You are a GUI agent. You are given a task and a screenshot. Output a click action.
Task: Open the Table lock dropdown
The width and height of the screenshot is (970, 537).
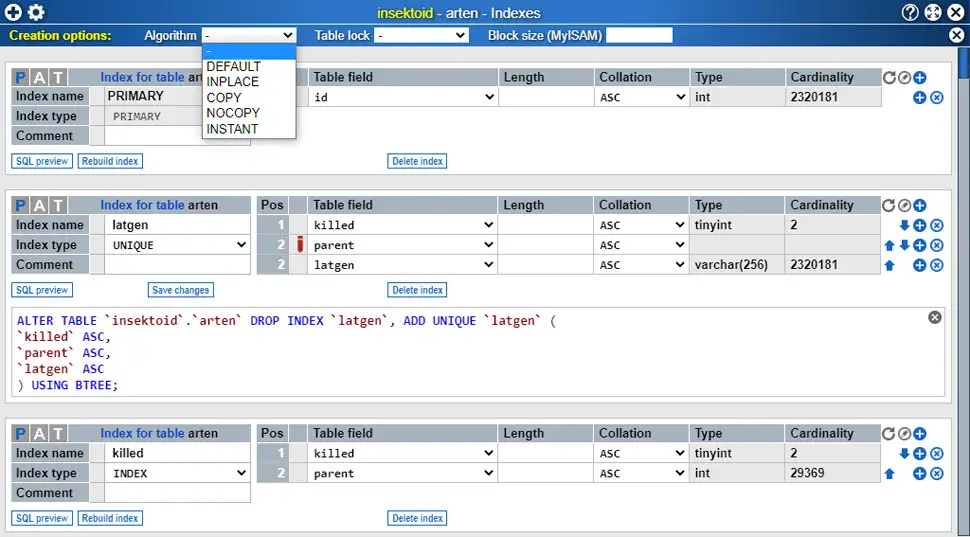tap(421, 35)
